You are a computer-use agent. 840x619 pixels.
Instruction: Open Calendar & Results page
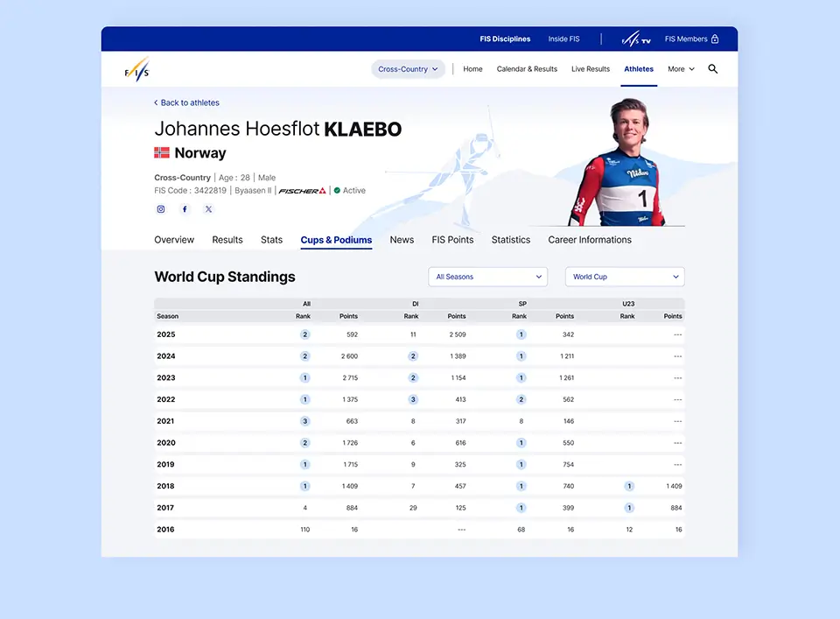(527, 69)
